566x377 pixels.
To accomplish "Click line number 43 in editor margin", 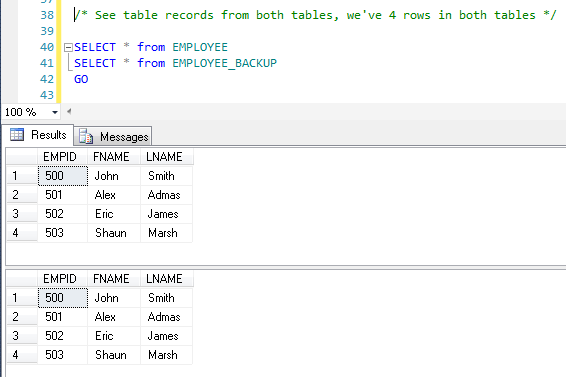I will (x=47, y=95).
